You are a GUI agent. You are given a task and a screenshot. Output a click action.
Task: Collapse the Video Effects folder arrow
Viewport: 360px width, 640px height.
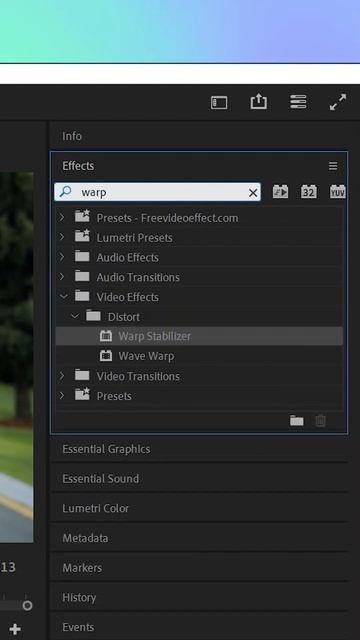coord(64,296)
